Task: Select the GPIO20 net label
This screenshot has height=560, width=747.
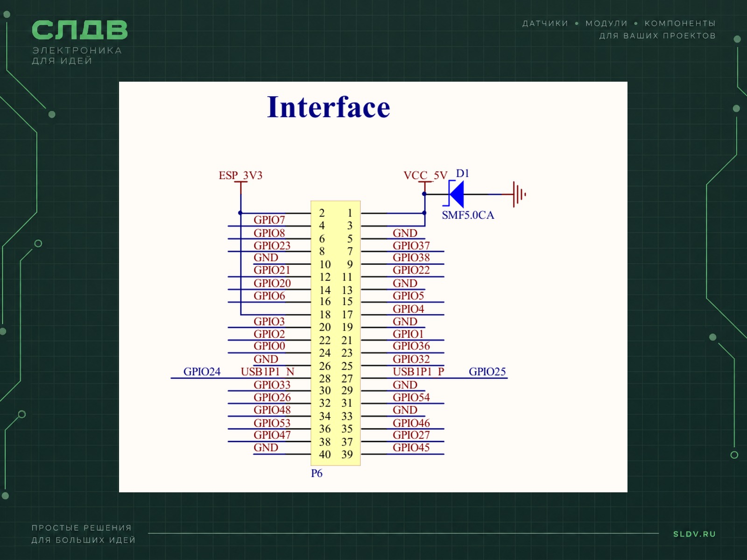Action: coord(272,283)
